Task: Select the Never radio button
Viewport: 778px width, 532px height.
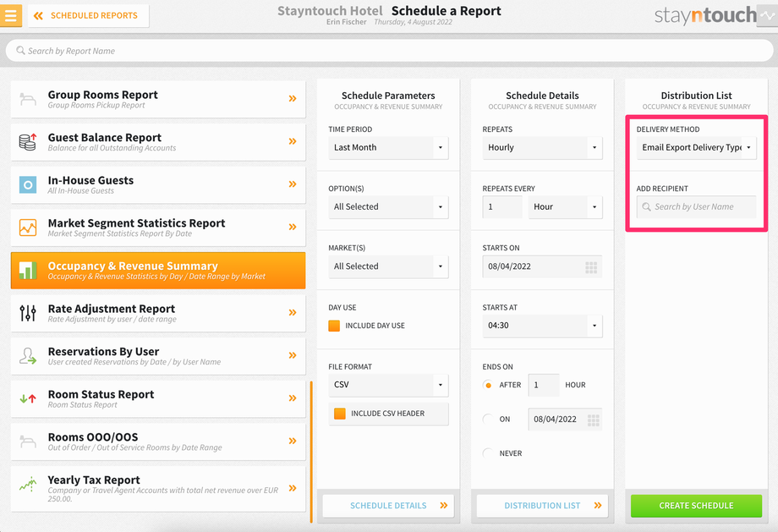Action: point(488,453)
